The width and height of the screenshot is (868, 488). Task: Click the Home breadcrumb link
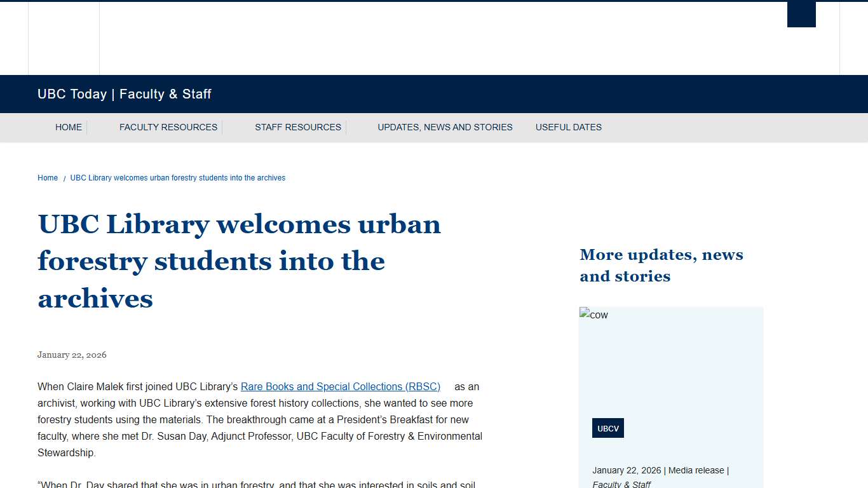pyautogui.click(x=47, y=178)
